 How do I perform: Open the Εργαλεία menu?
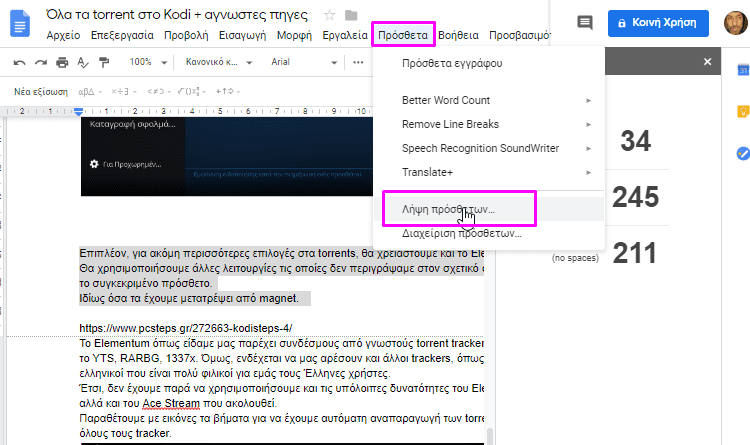point(345,35)
